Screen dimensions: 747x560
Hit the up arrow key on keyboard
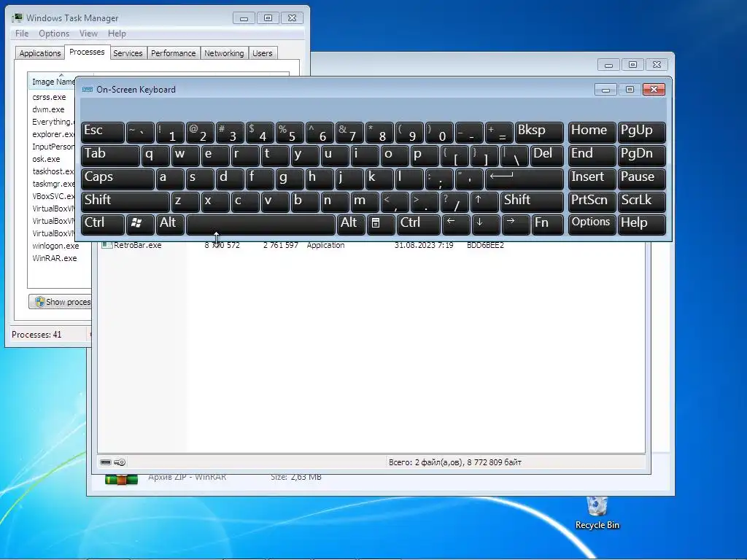[484, 201]
